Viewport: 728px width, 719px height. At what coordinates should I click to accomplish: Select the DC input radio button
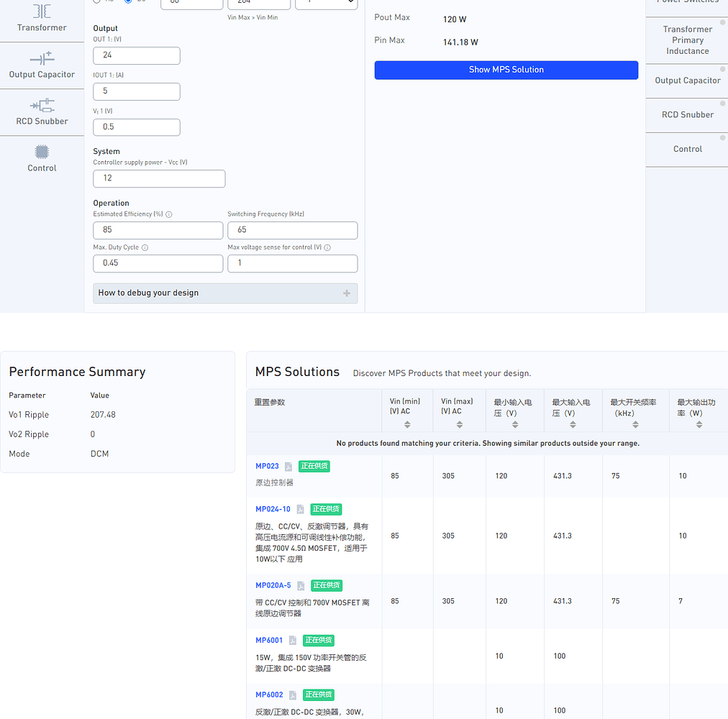[x=129, y=1]
